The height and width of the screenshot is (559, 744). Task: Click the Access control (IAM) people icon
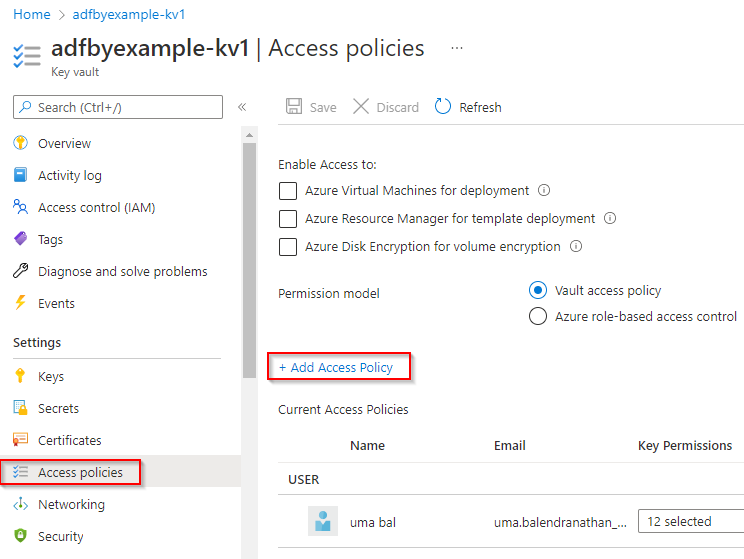click(20, 206)
